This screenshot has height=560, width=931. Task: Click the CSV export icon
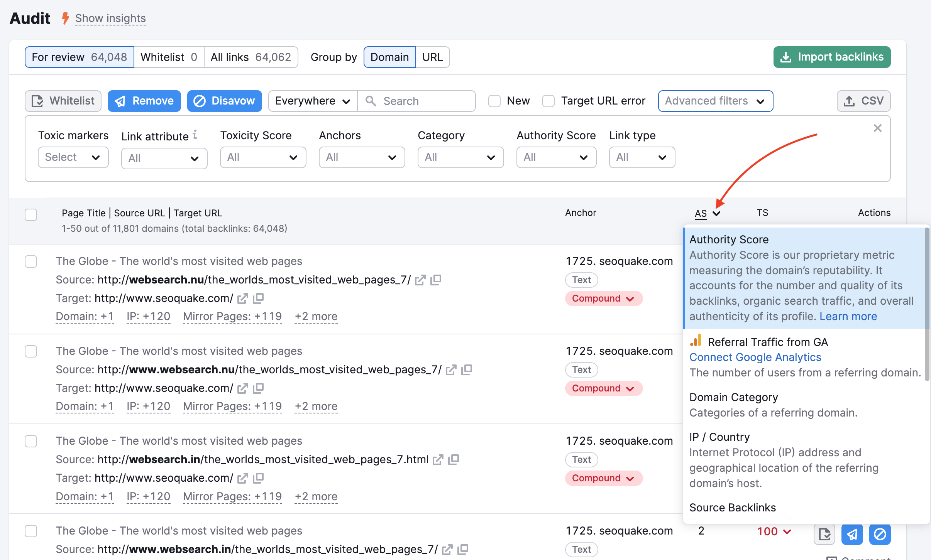[849, 101]
